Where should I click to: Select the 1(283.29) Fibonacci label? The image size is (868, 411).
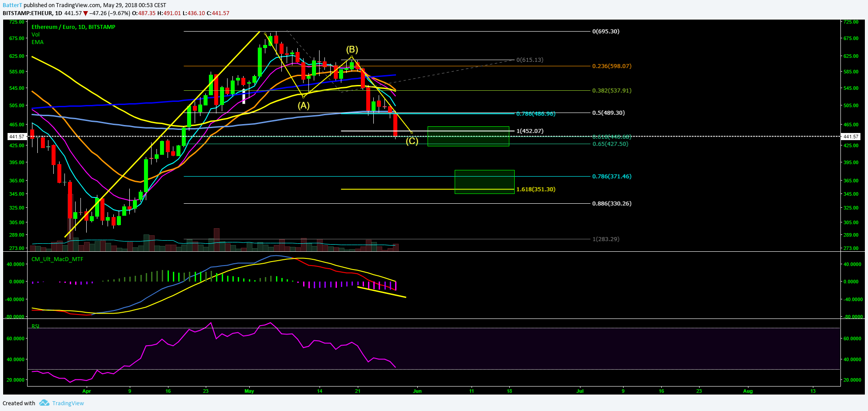606,239
